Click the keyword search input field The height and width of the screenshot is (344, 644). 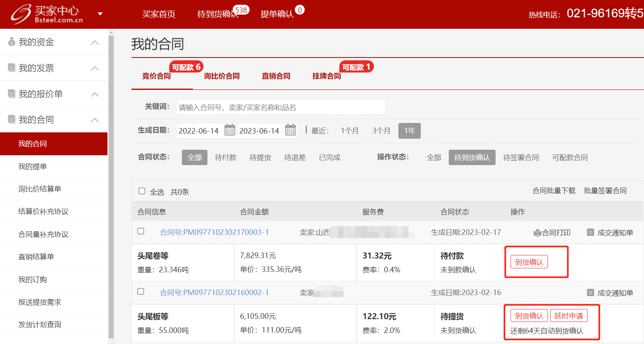coord(281,107)
